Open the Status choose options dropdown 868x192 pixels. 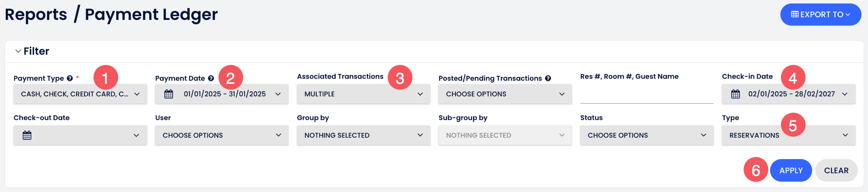pyautogui.click(x=647, y=136)
